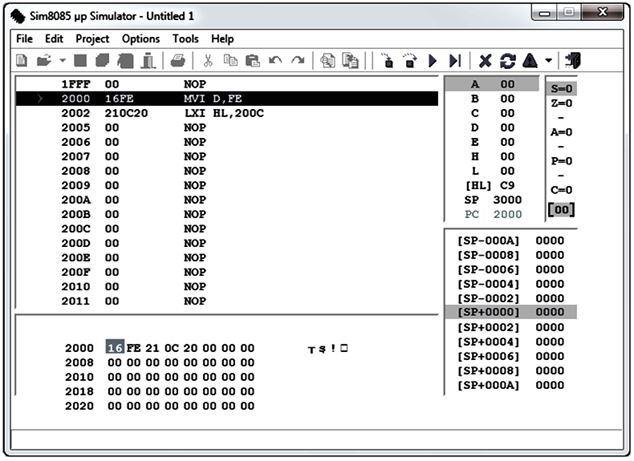Screen dimensions: 634x461
Task: Toggle the Z=0 zero flag
Action: tap(562, 104)
